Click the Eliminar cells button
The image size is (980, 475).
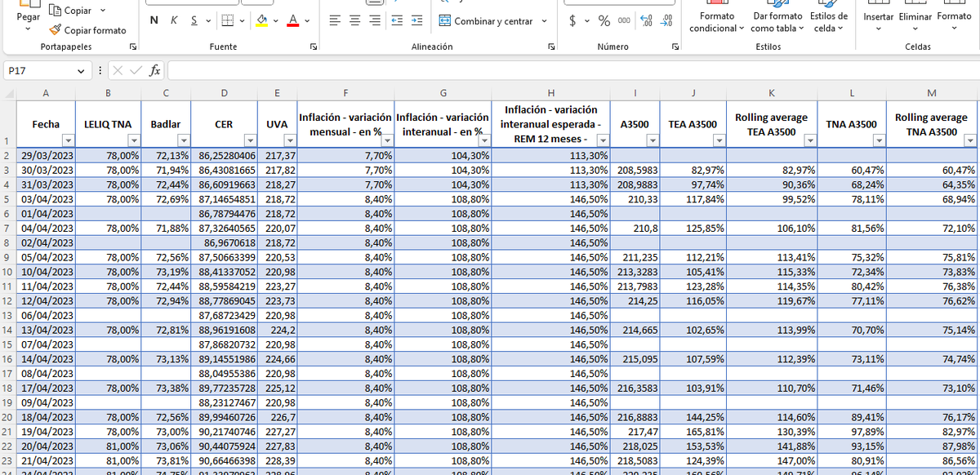(x=915, y=18)
